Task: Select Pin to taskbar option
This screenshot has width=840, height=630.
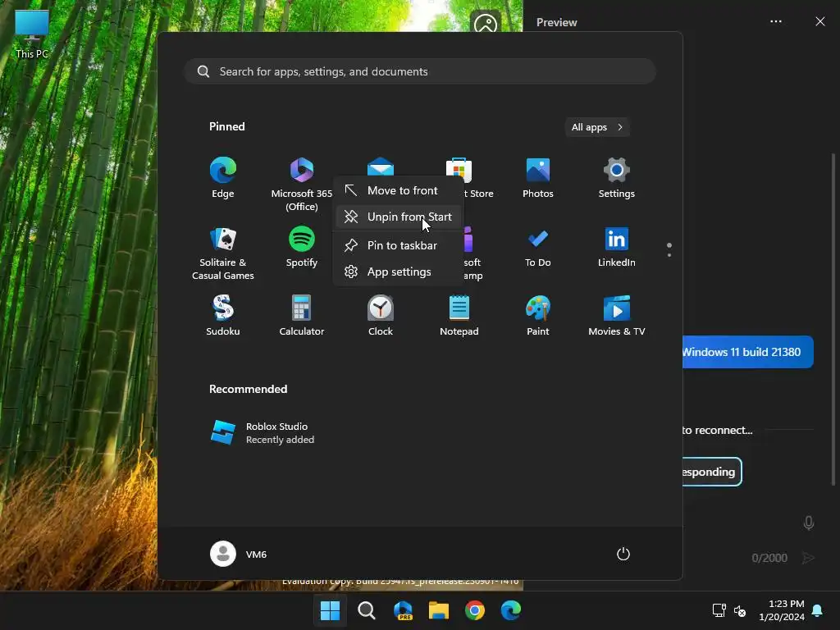Action: [397, 246]
